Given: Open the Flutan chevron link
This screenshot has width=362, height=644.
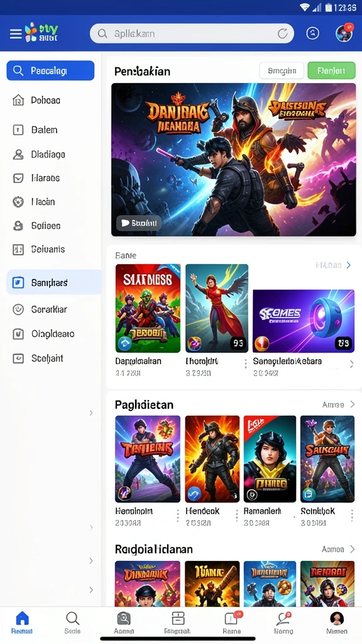Looking at the screenshot, I should pyautogui.click(x=334, y=265).
